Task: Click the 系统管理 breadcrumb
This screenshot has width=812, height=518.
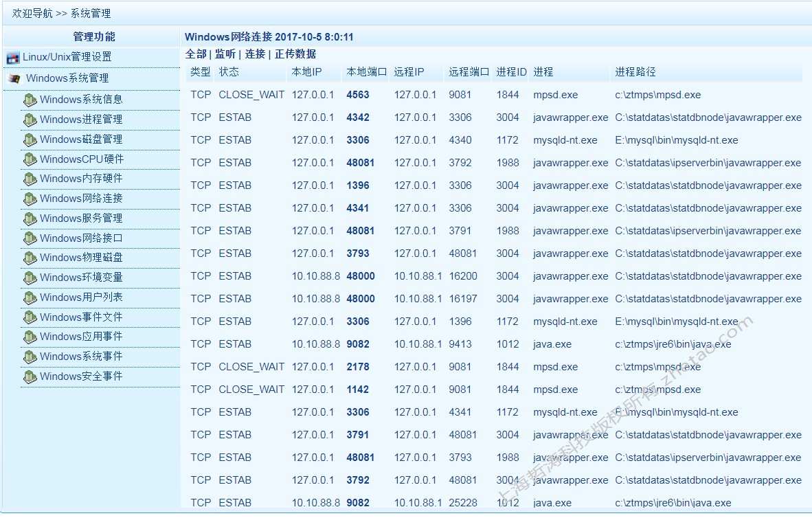Action: click(x=91, y=14)
